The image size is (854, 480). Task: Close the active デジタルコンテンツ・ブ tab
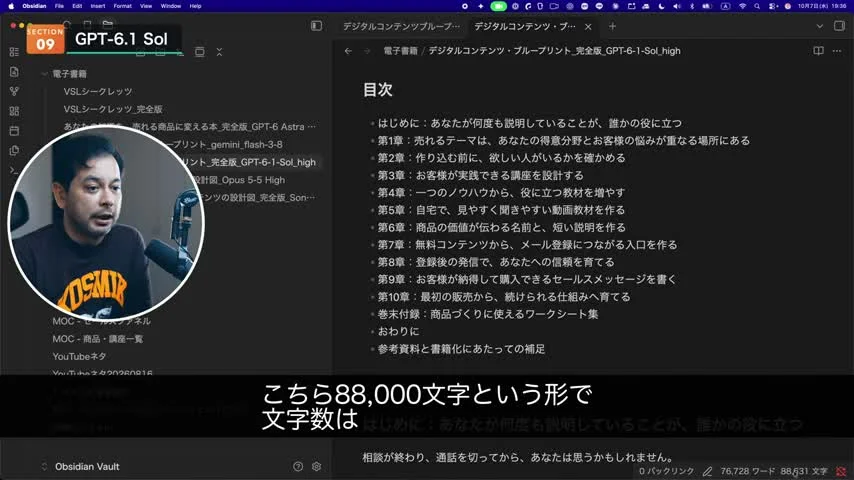coord(588,26)
